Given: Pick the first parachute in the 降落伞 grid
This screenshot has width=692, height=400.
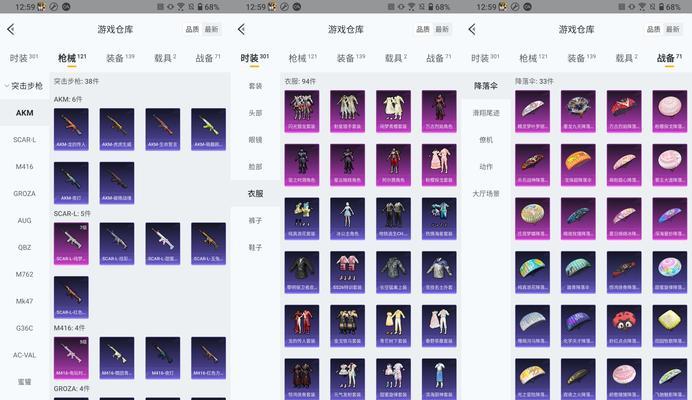Looking at the screenshot, I should click(x=532, y=111).
